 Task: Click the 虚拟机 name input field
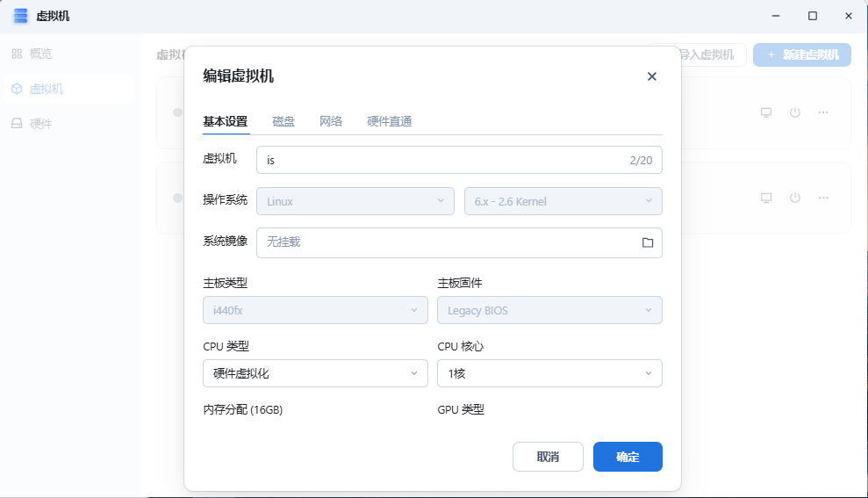coord(439,161)
